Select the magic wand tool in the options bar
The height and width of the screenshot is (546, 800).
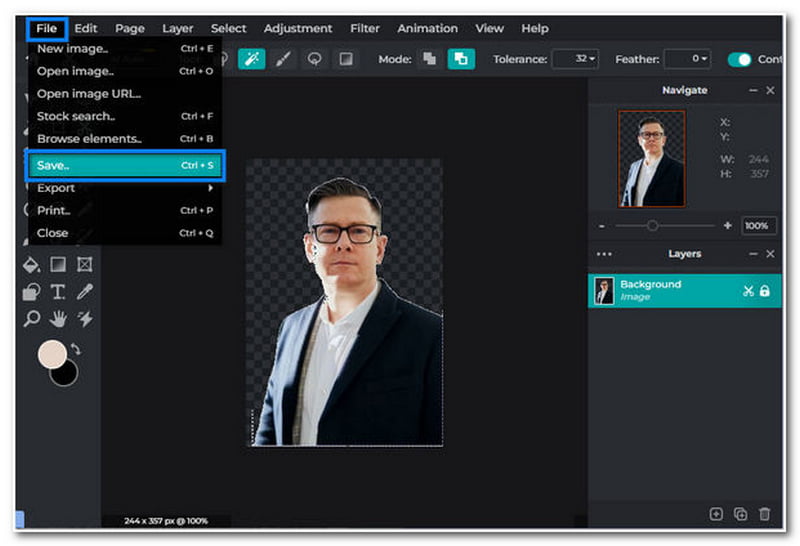point(252,59)
